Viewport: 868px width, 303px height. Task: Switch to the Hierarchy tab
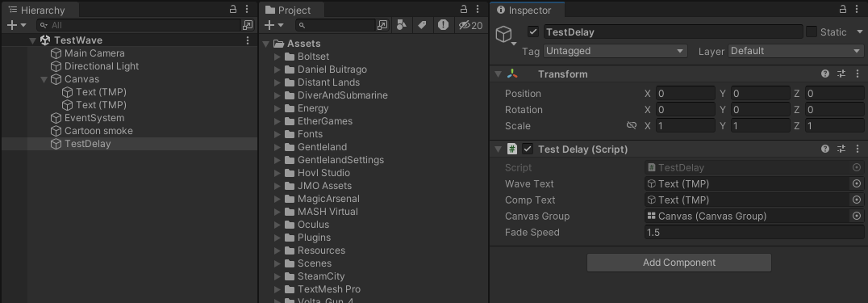[x=39, y=10]
